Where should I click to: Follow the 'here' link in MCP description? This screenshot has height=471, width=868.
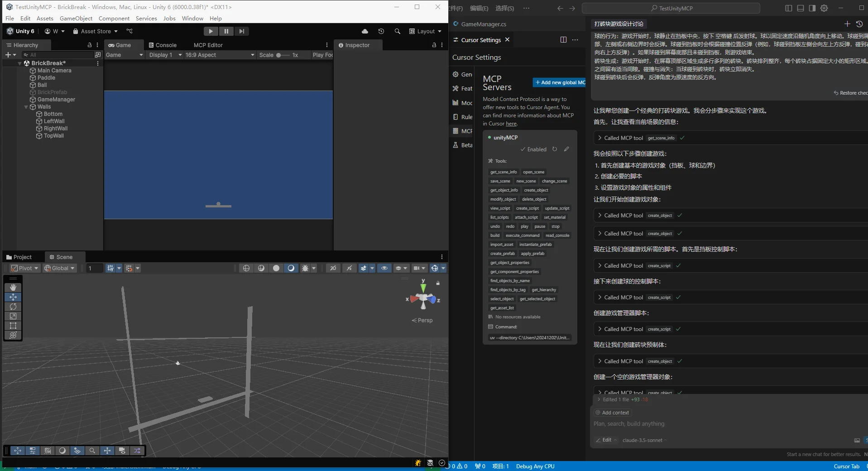point(511,124)
